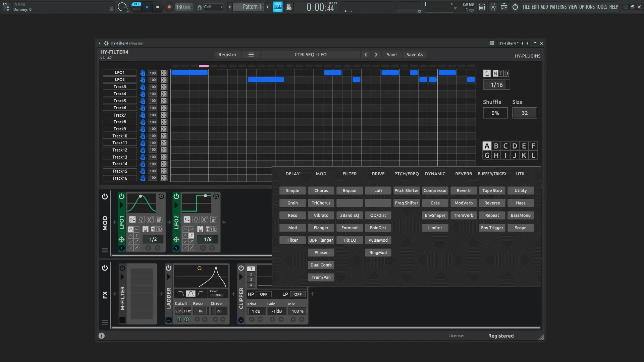Add the Pitch Shifter effect
The height and width of the screenshot is (362, 644).
[x=407, y=190]
